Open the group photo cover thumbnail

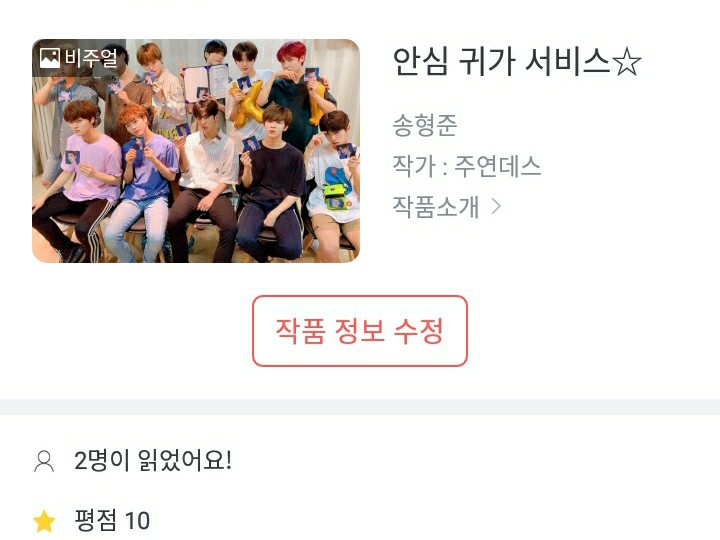coord(196,151)
